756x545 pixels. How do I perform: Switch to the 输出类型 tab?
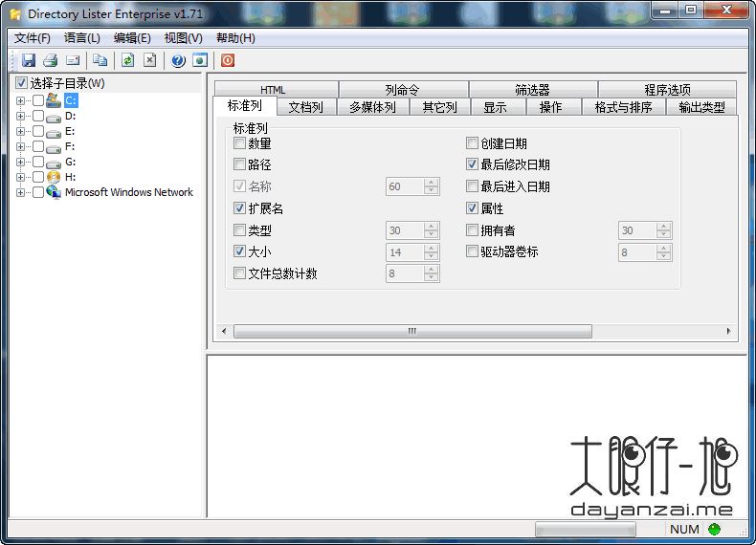[x=701, y=107]
